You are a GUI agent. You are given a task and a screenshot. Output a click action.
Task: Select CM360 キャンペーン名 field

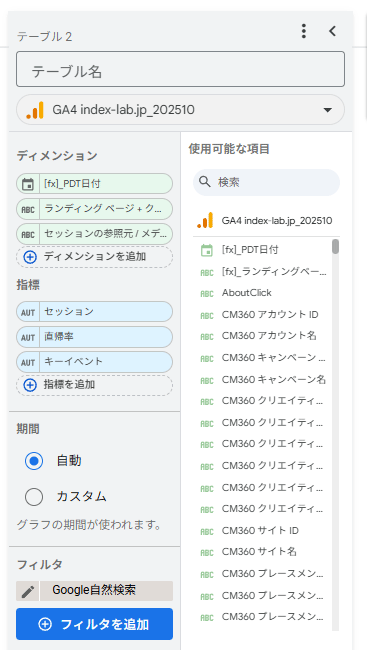click(x=274, y=379)
